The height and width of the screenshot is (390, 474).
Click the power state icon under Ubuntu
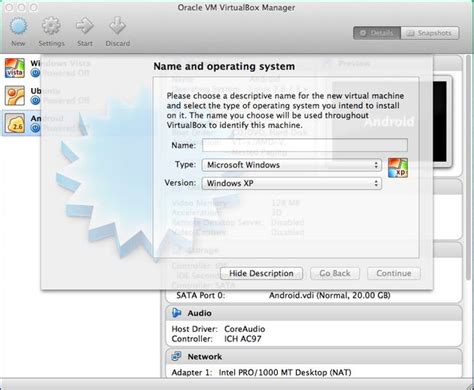pyautogui.click(x=35, y=100)
